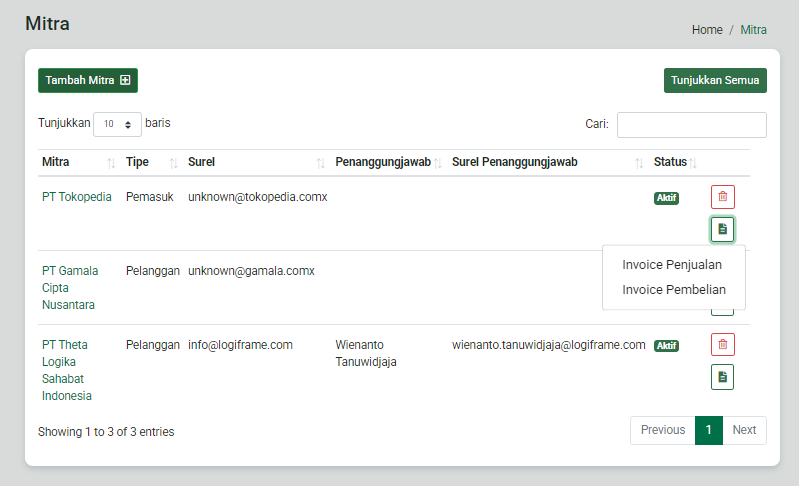This screenshot has height=486, width=799.
Task: Sort the table by Tipe column arrows
Action: (x=173, y=163)
